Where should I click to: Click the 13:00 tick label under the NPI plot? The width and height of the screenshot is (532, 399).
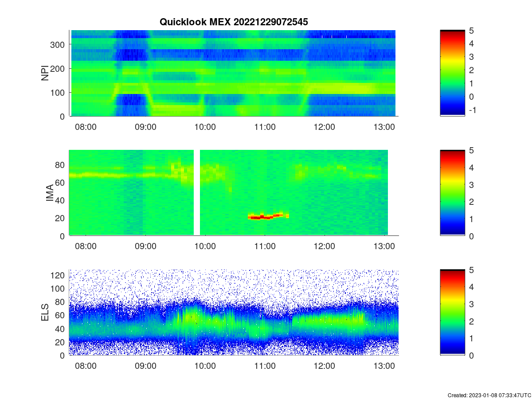click(x=384, y=127)
